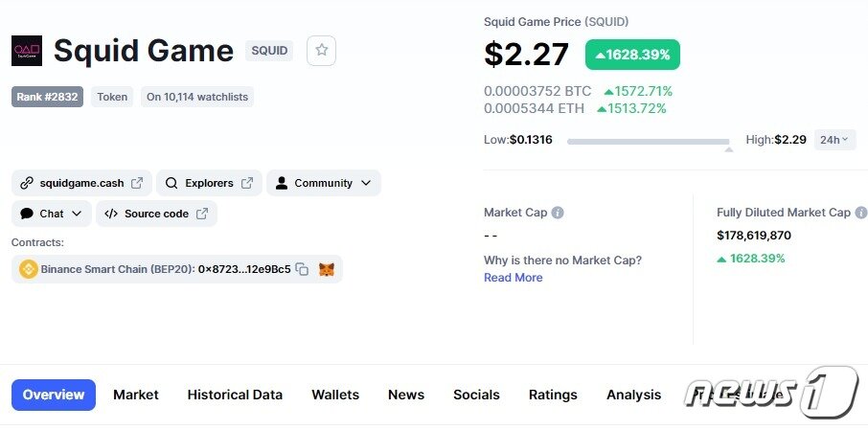
Task: Expand the Community dropdown
Action: coord(324,183)
